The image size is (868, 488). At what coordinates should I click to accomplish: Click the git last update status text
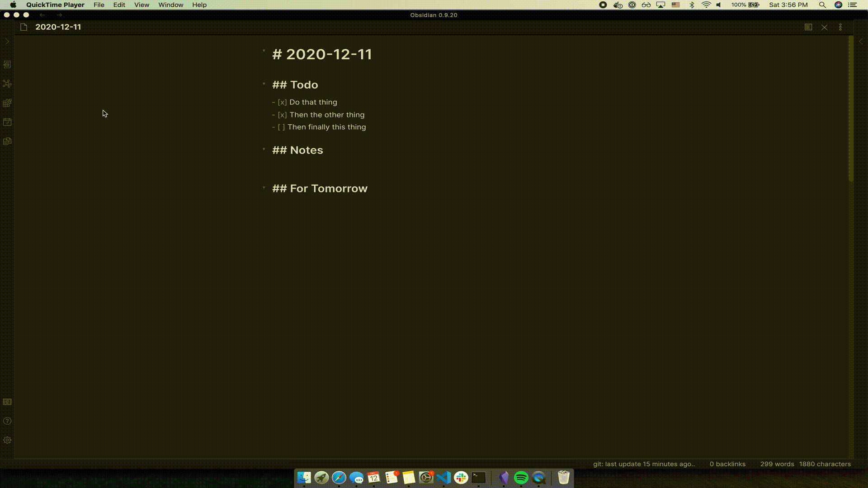click(x=644, y=464)
